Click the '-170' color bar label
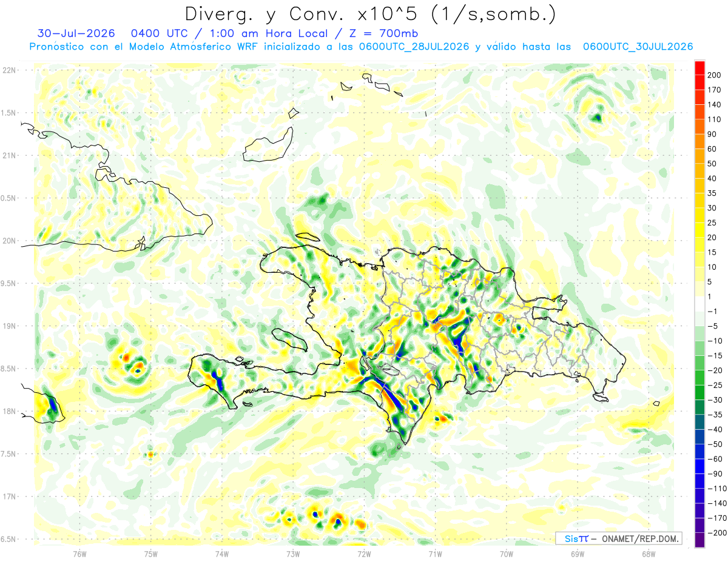 717,518
